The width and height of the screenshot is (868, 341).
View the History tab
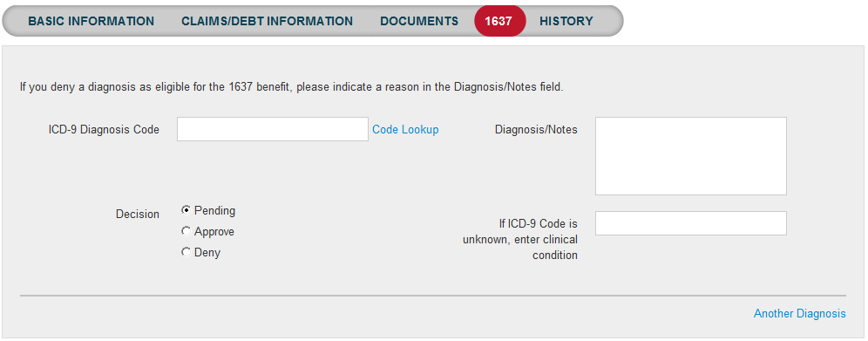pos(566,21)
